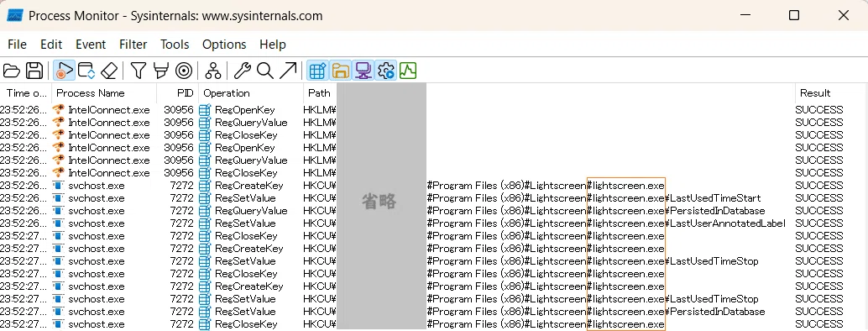The height and width of the screenshot is (331, 868).
Task: Toggle the Capture events button
Action: (64, 71)
